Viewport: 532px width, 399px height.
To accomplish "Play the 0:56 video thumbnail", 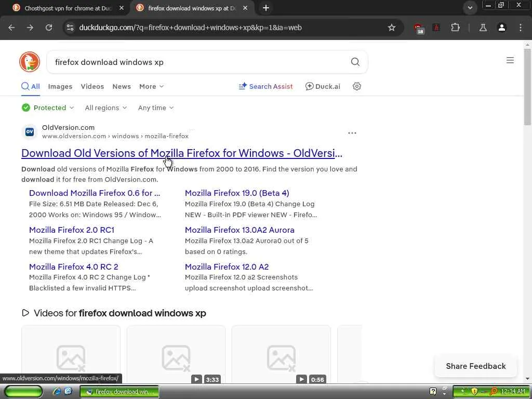I will (281, 354).
